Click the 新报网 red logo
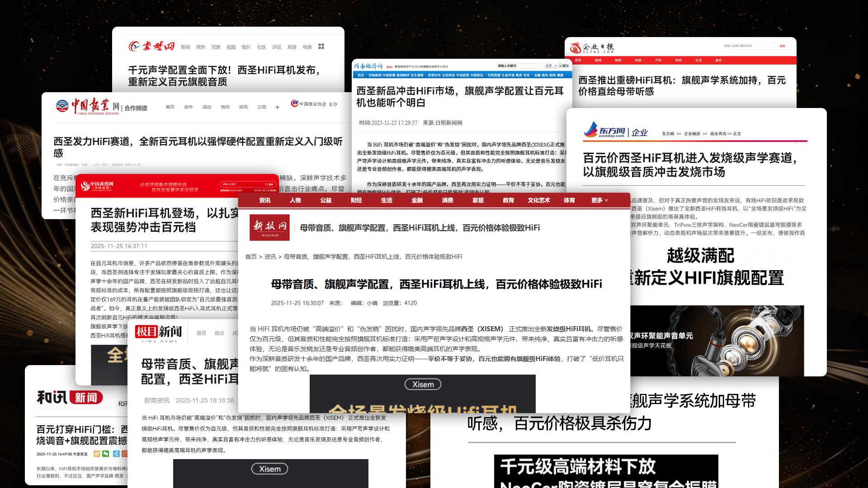868x488 pixels. click(x=269, y=228)
